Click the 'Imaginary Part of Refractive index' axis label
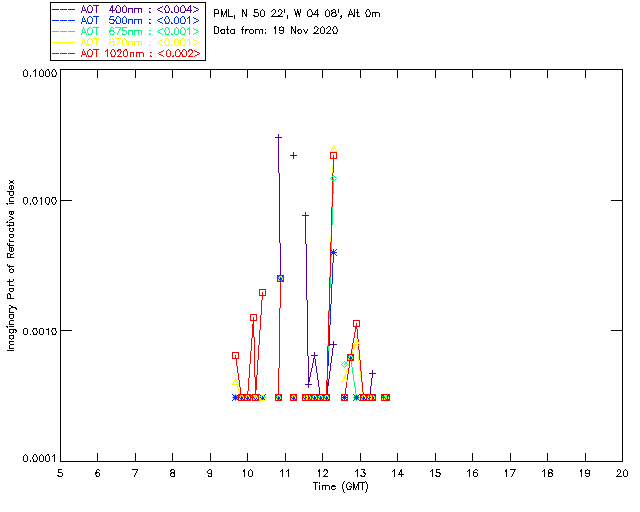 (11, 265)
